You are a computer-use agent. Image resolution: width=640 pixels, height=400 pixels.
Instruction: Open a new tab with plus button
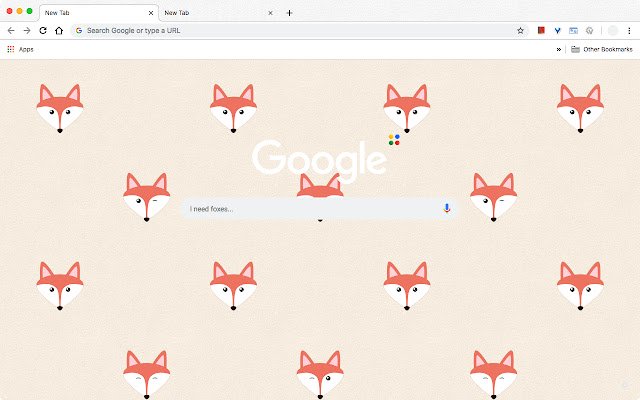(289, 13)
